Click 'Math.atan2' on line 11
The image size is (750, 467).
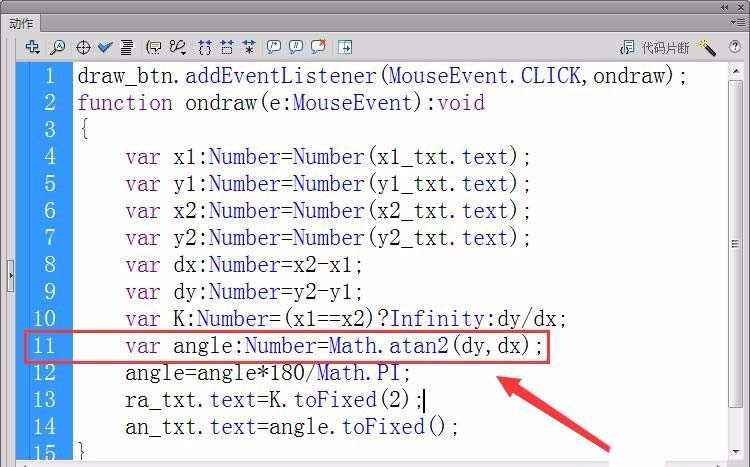pos(389,345)
